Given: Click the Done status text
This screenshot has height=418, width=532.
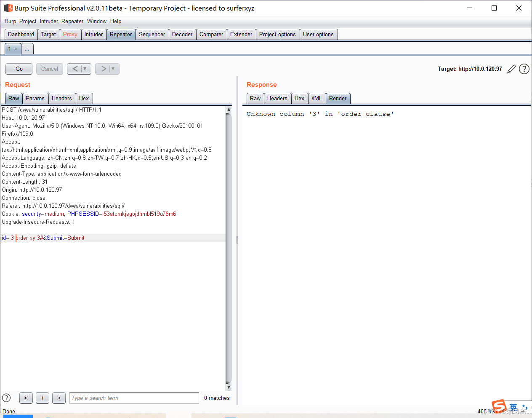Looking at the screenshot, I should tap(9, 412).
